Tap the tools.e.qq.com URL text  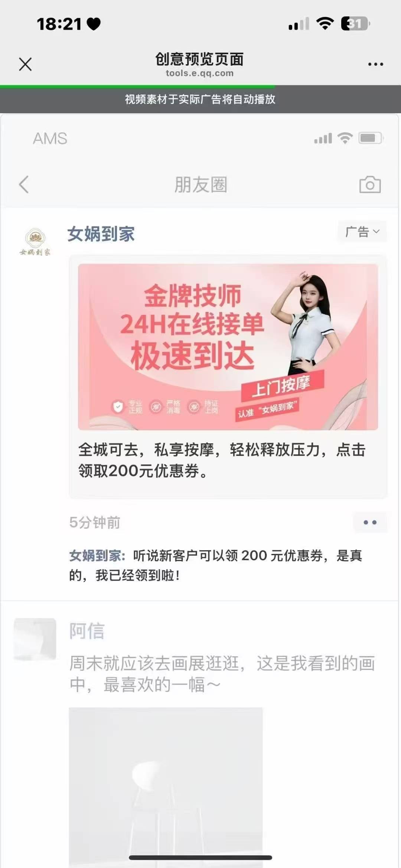200,73
